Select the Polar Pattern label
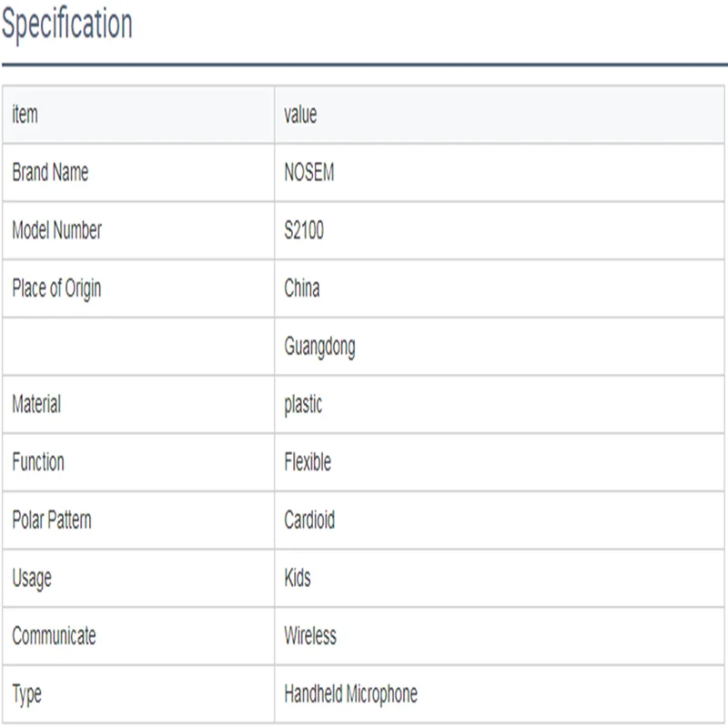 52,520
